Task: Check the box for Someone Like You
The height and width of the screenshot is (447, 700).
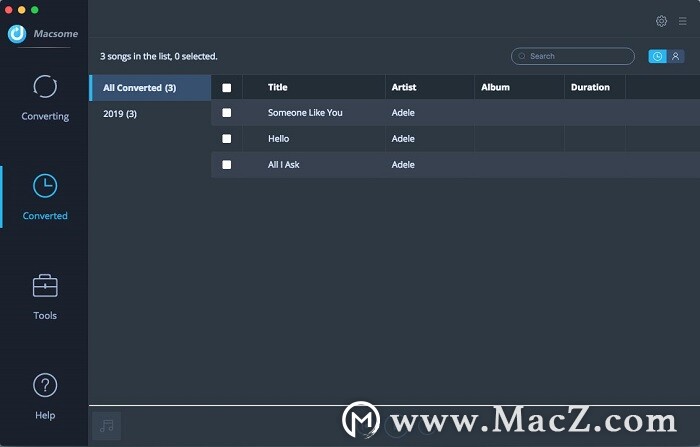Action: [x=227, y=113]
